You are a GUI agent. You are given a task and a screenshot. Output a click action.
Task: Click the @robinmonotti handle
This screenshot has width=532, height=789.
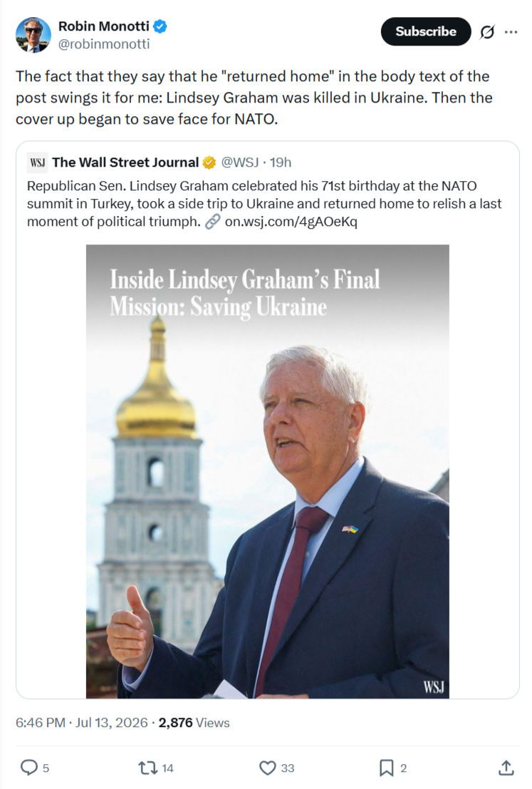click(104, 44)
